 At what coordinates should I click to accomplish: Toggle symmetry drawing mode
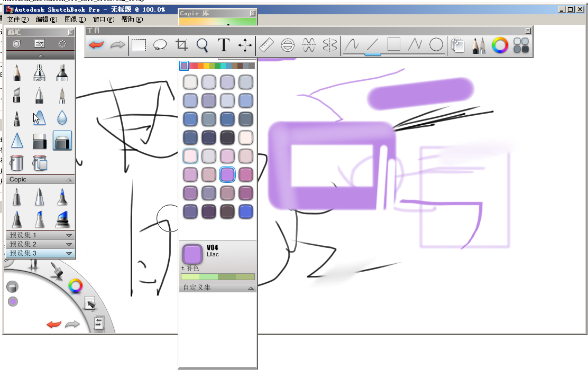(330, 45)
